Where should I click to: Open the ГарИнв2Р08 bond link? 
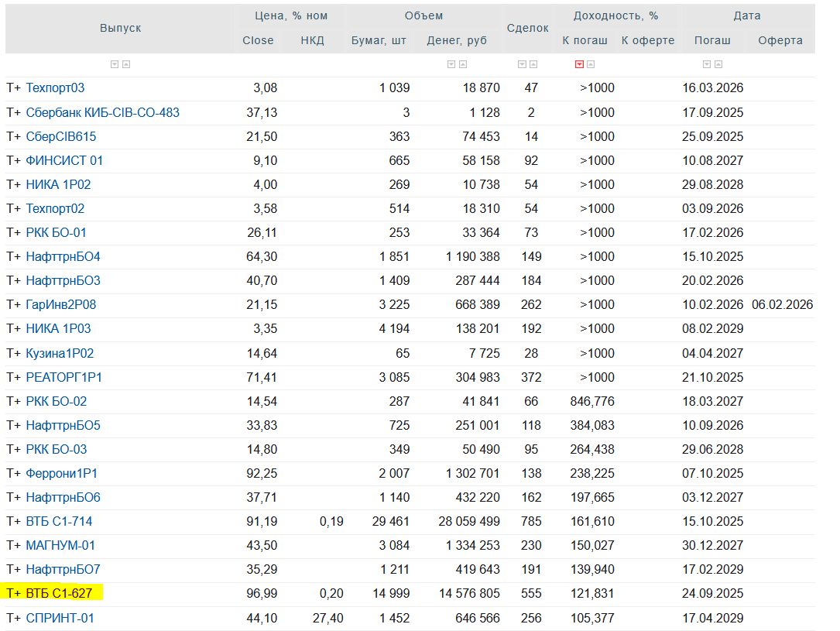[x=61, y=305]
